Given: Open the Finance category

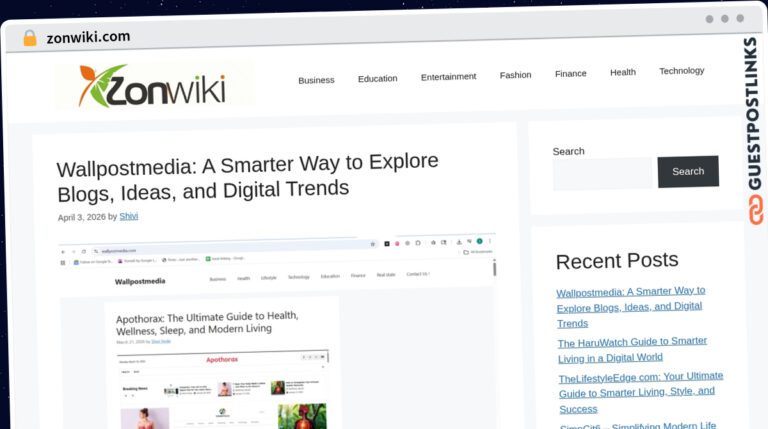Looking at the screenshot, I should [x=571, y=73].
